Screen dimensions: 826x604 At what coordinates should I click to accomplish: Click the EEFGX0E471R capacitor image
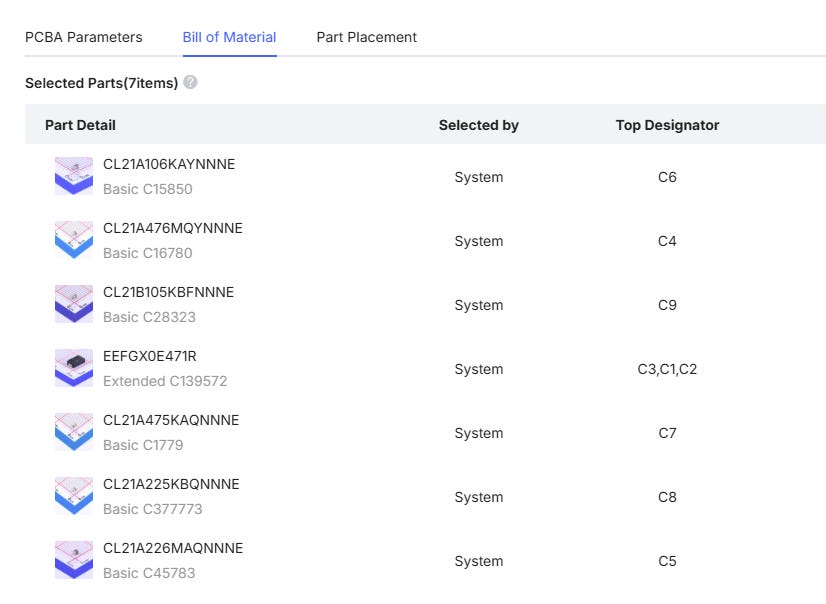coord(74,368)
